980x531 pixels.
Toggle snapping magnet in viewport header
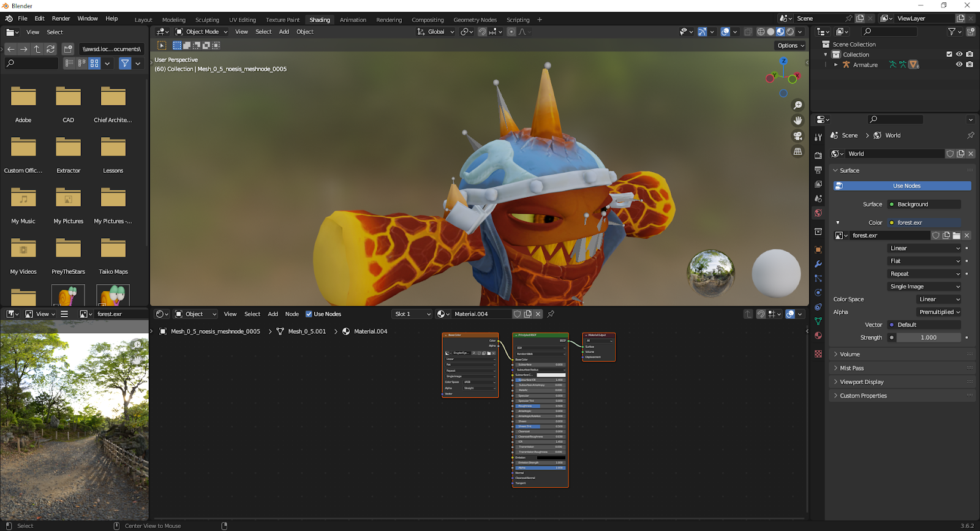click(482, 32)
